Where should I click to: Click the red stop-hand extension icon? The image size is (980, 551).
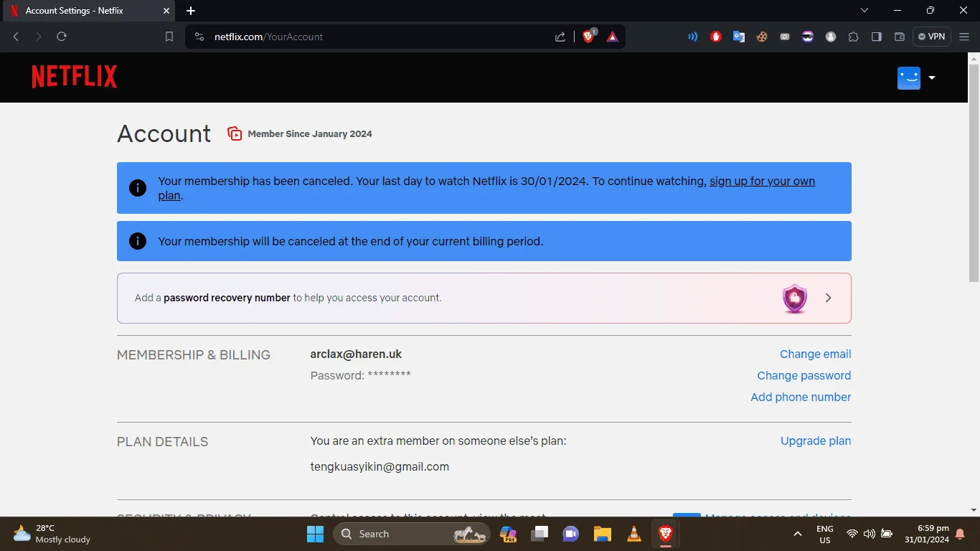(716, 37)
